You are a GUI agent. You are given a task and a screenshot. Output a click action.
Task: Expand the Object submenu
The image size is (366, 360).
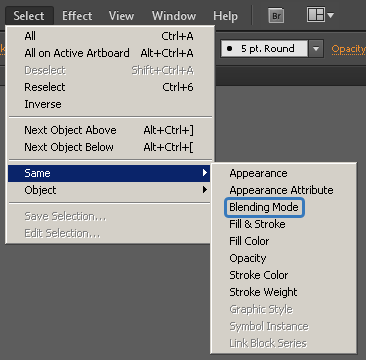[109, 190]
